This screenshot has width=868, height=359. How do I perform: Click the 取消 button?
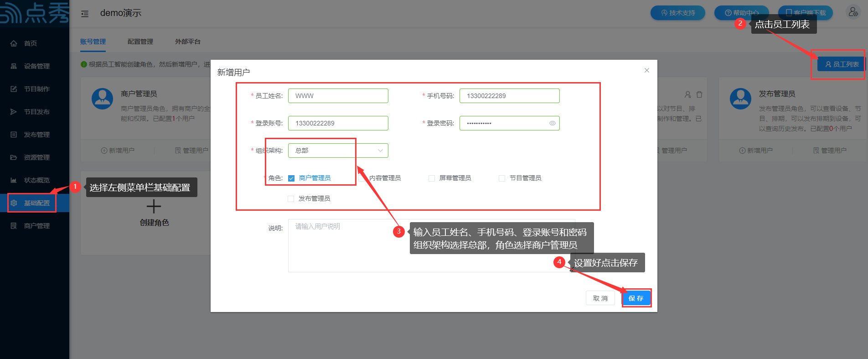pos(600,298)
